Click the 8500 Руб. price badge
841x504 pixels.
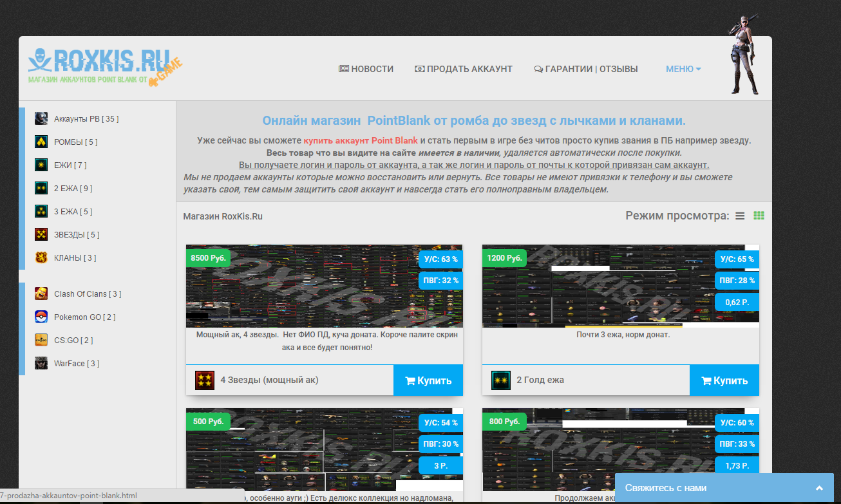coord(208,258)
